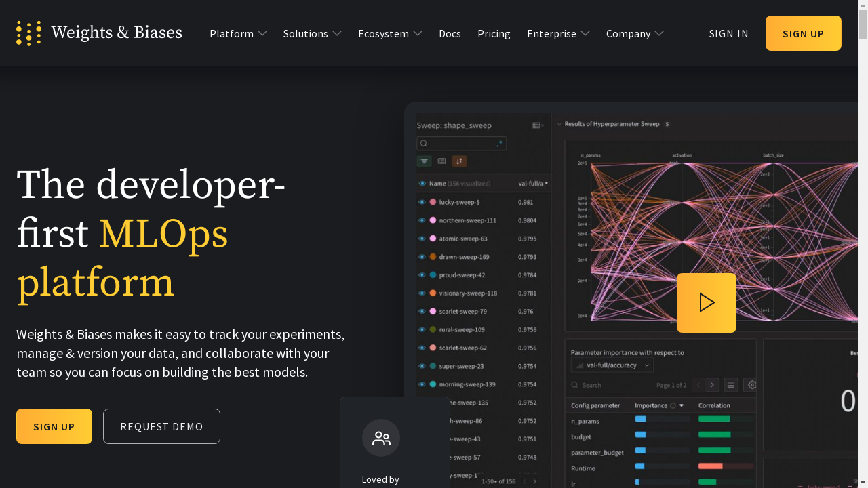Click the regex toggle icon in the sweep search

500,144
